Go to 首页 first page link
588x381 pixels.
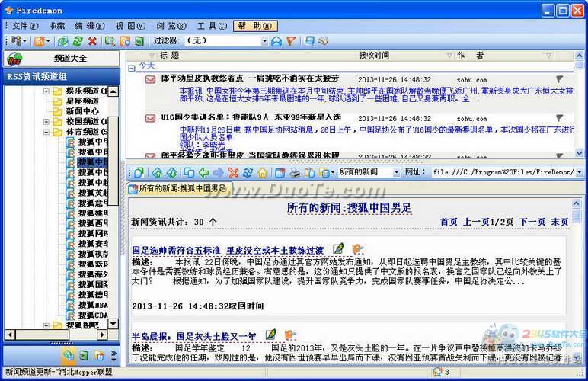449,222
